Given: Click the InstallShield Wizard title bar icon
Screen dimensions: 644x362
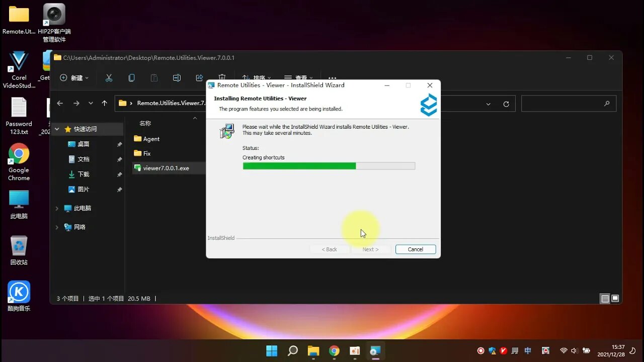Looking at the screenshot, I should click(x=211, y=85).
